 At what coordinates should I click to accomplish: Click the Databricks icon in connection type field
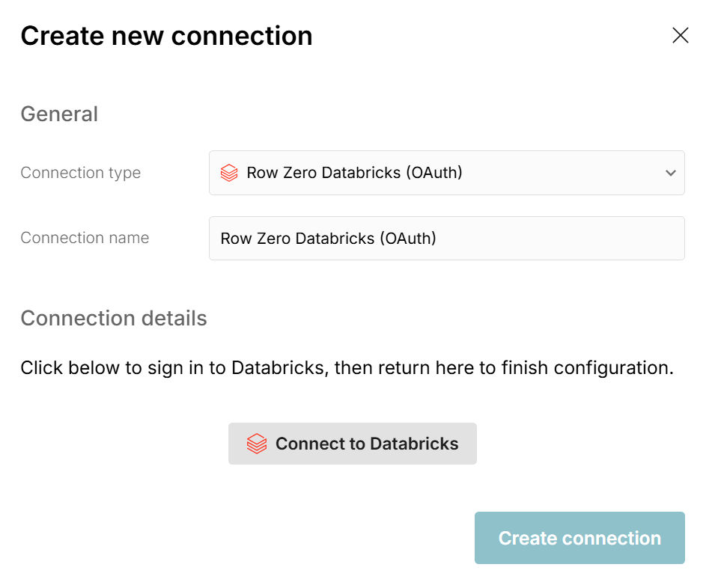pos(228,173)
